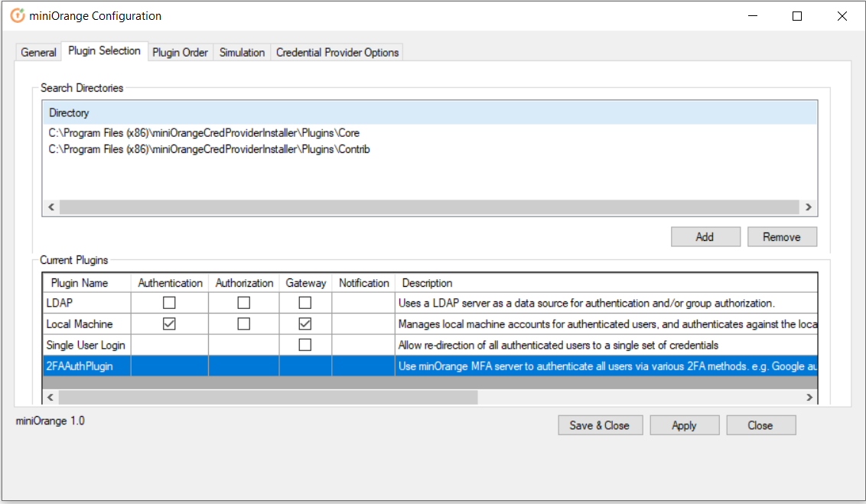This screenshot has width=866, height=504.
Task: Click the Notification column header
Action: [363, 283]
